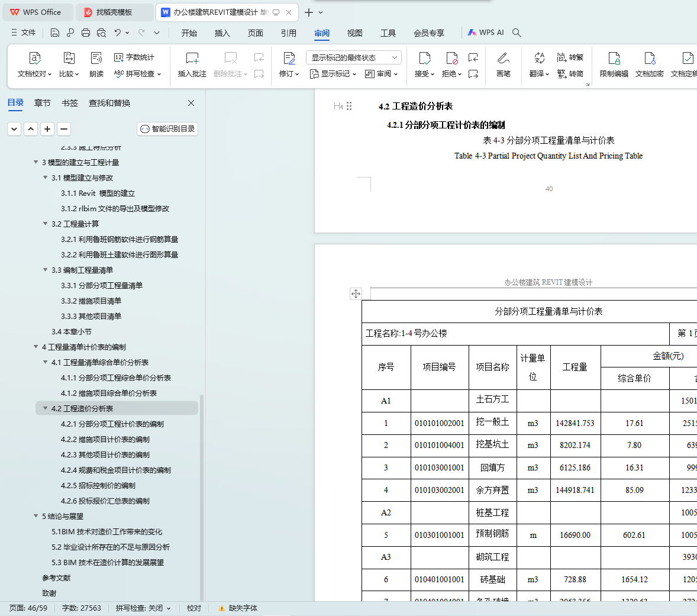Go to 4.2.5 招标控制价的编制 heading
This screenshot has width=697, height=616.
(98, 485)
